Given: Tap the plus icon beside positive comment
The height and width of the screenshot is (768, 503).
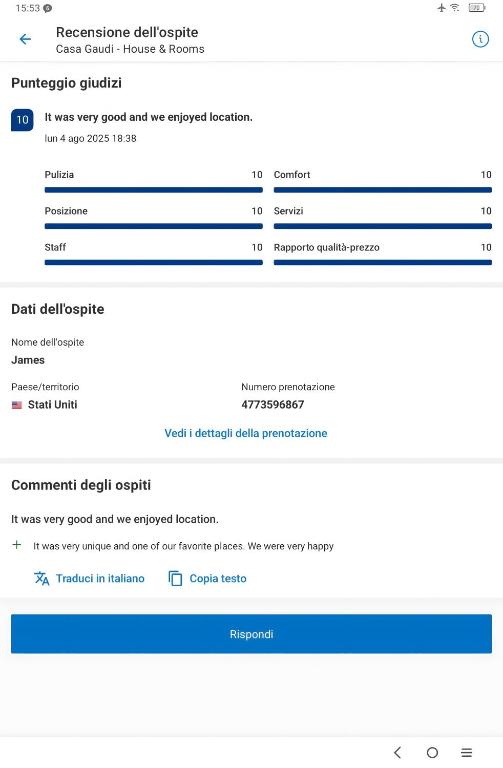Looking at the screenshot, I should [x=17, y=545].
